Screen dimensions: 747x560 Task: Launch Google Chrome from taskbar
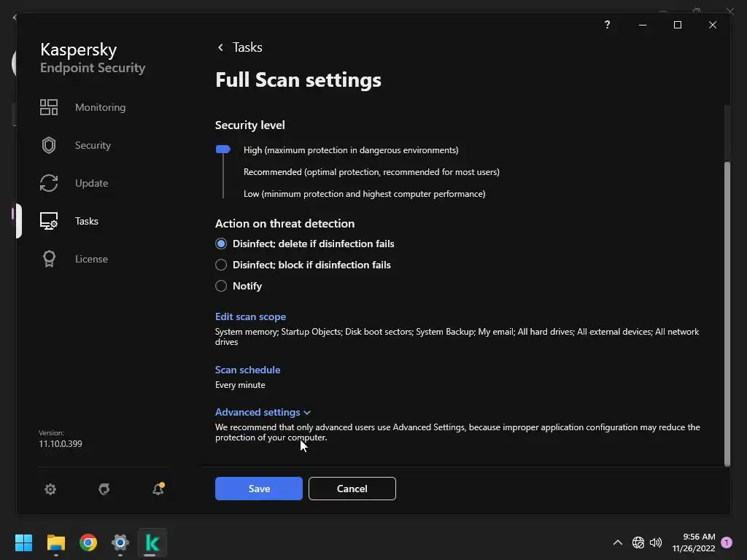(x=88, y=542)
